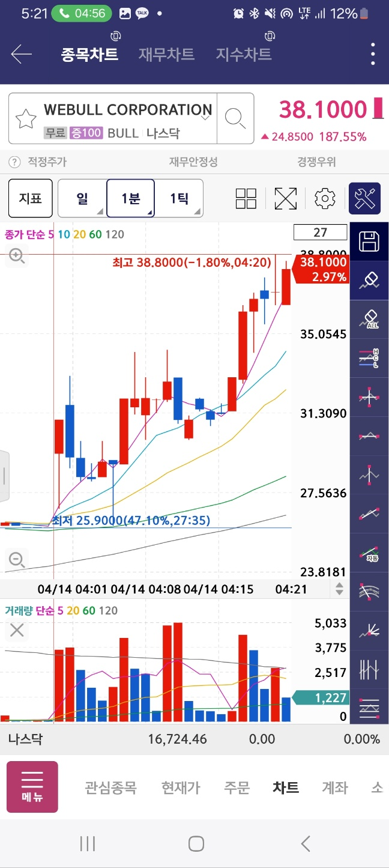Select the vertical line tool
The image size is (389, 868).
click(369, 475)
